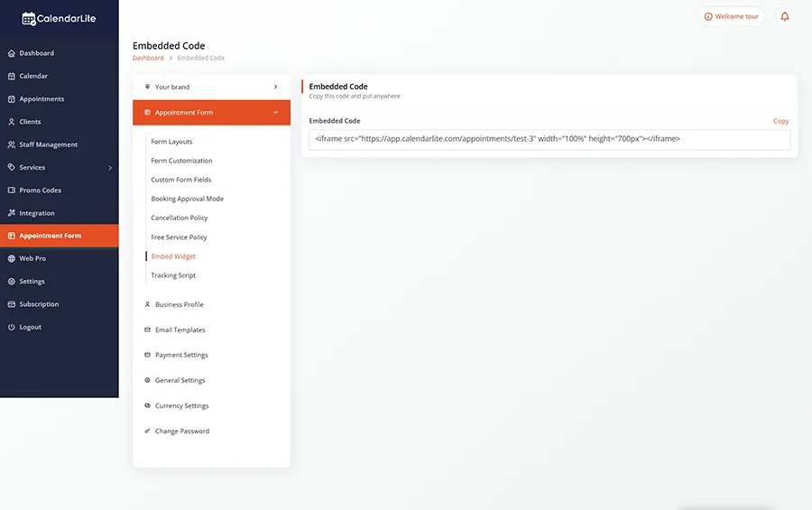Click the Appointments icon in sidebar
The height and width of the screenshot is (510, 812).
(x=12, y=99)
